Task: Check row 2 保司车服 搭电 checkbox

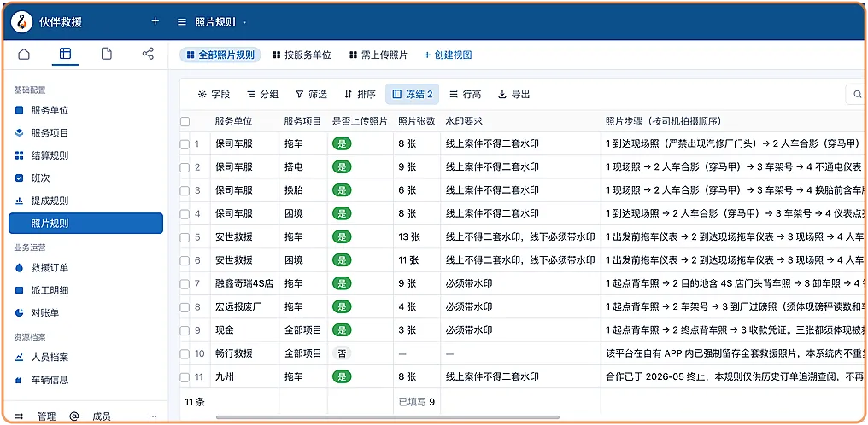Action: [x=185, y=167]
